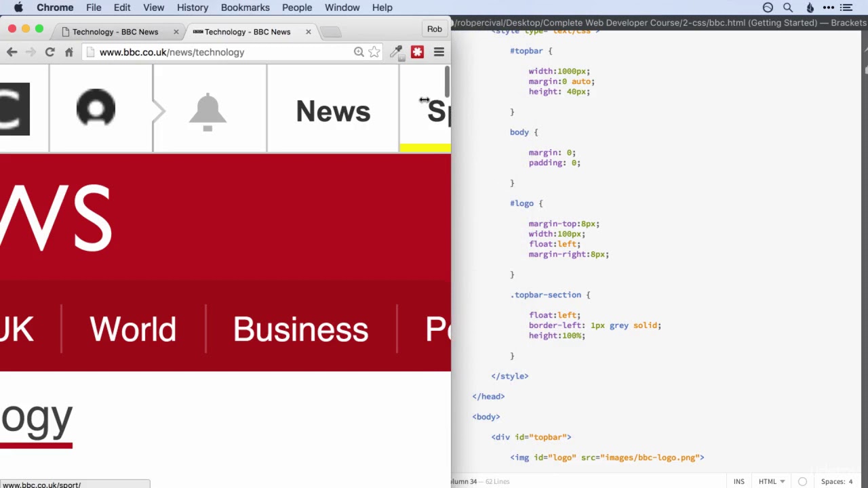The height and width of the screenshot is (488, 868).
Task: Open Chrome's hamburger menu
Action: pyautogui.click(x=439, y=52)
